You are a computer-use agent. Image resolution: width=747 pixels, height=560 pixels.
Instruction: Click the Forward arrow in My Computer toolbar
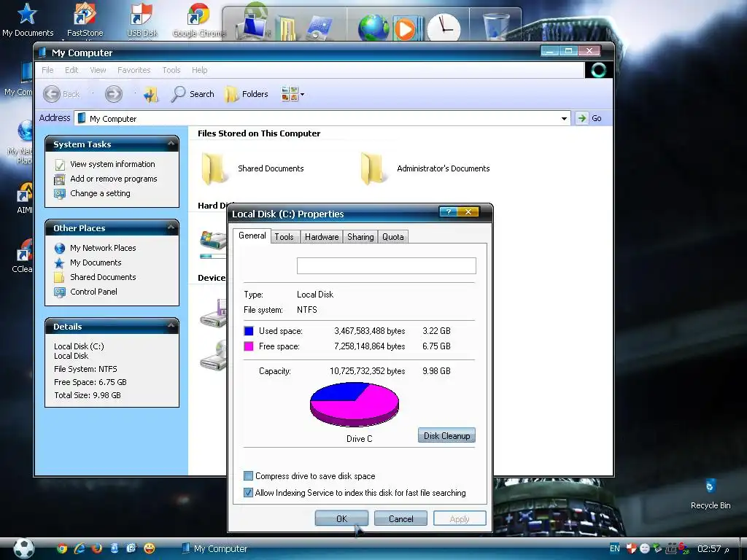(113, 94)
